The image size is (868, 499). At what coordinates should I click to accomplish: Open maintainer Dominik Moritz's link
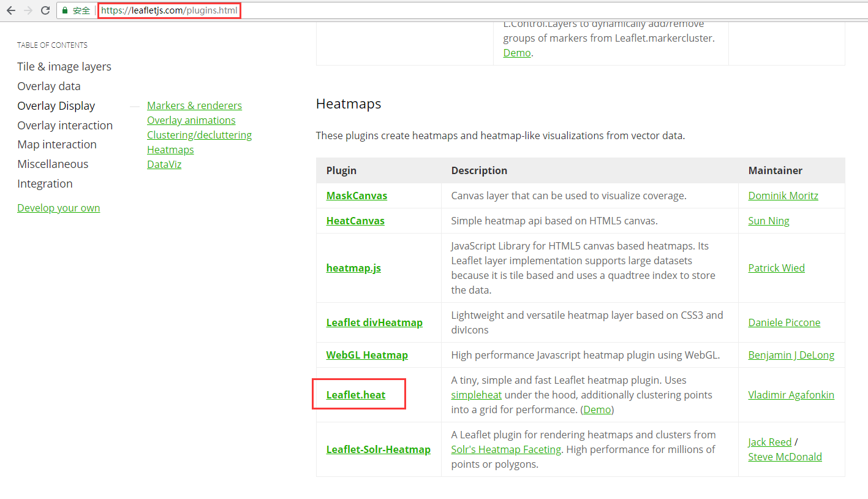click(x=783, y=196)
